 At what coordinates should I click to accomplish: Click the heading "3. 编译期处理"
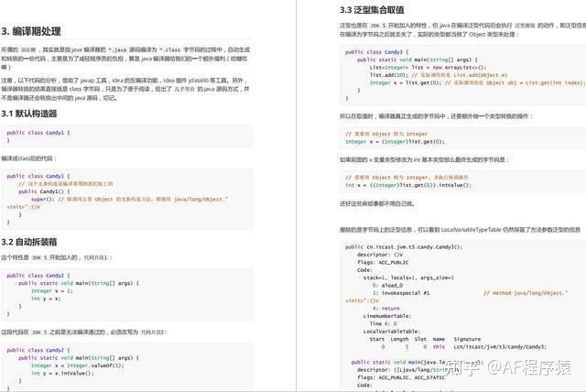31,31
